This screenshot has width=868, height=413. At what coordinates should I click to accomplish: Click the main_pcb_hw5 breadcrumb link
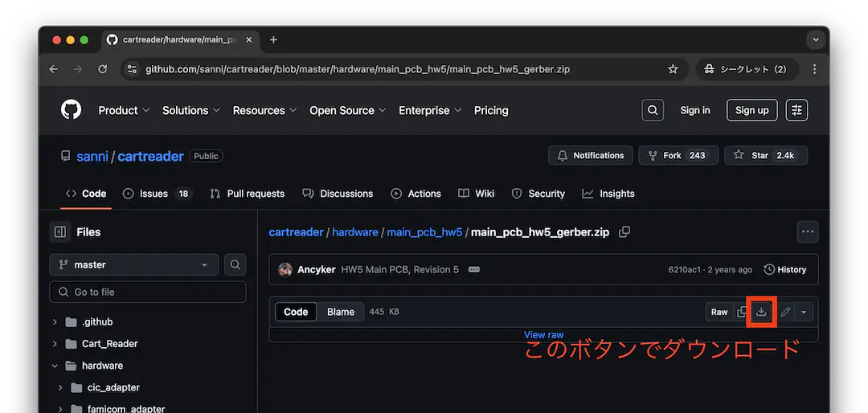(424, 232)
